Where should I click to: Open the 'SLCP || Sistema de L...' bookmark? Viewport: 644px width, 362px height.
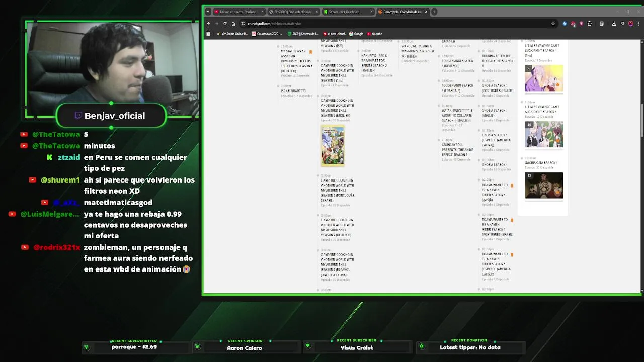(x=303, y=34)
